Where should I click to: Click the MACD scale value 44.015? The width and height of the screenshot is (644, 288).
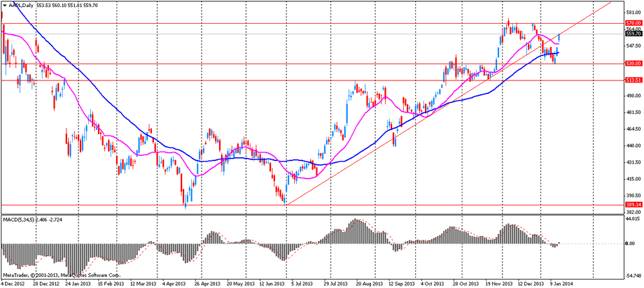pos(633,220)
